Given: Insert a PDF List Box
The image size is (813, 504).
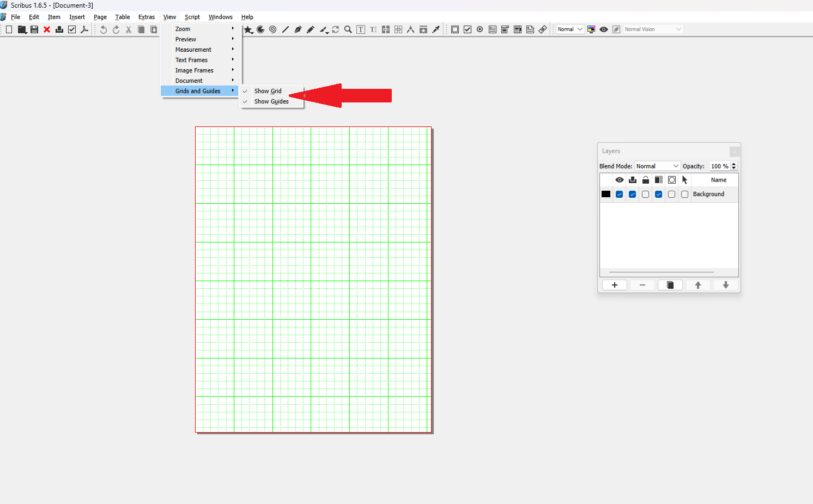Looking at the screenshot, I should click(518, 29).
